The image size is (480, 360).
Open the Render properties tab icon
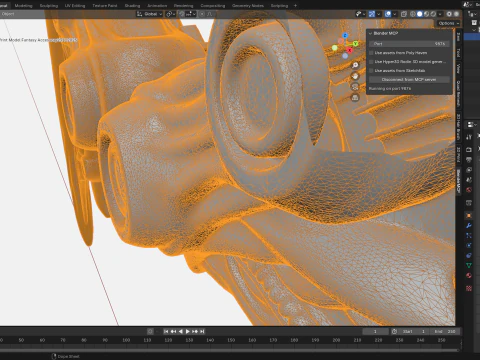469,150
